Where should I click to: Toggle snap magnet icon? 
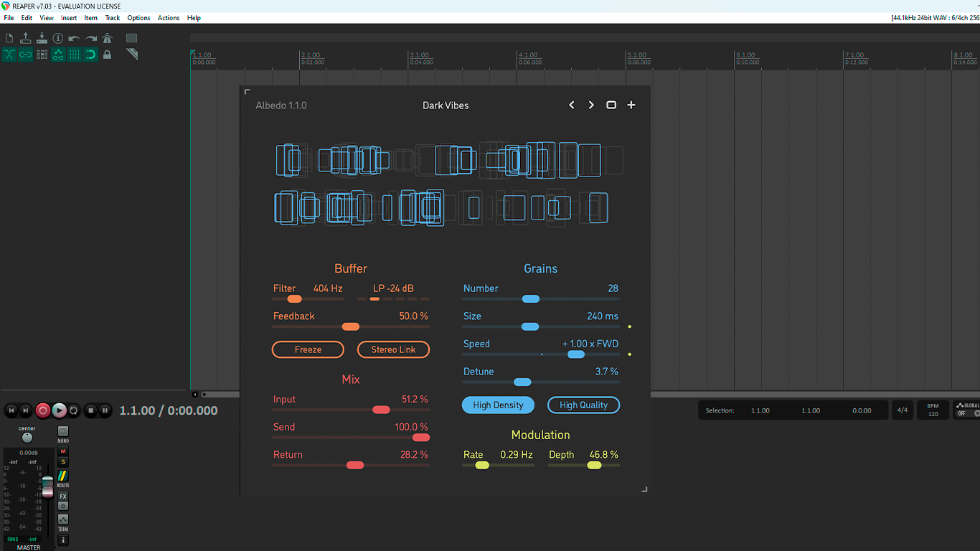[91, 55]
